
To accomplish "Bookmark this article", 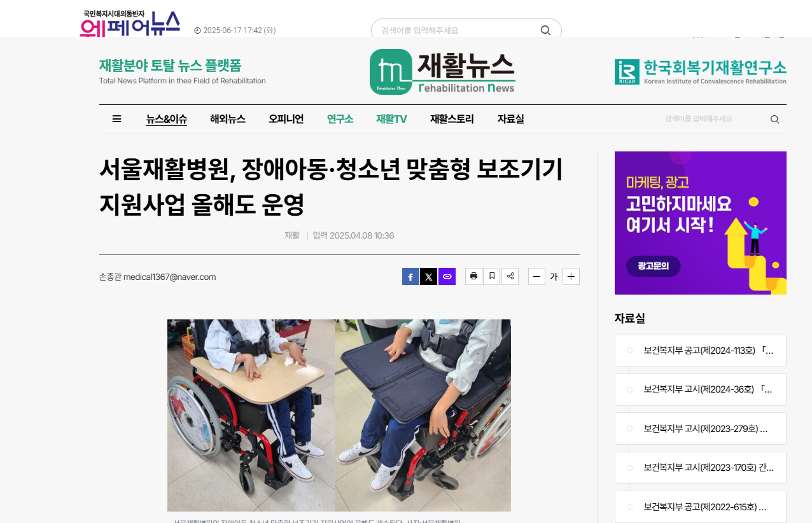I will (x=492, y=276).
